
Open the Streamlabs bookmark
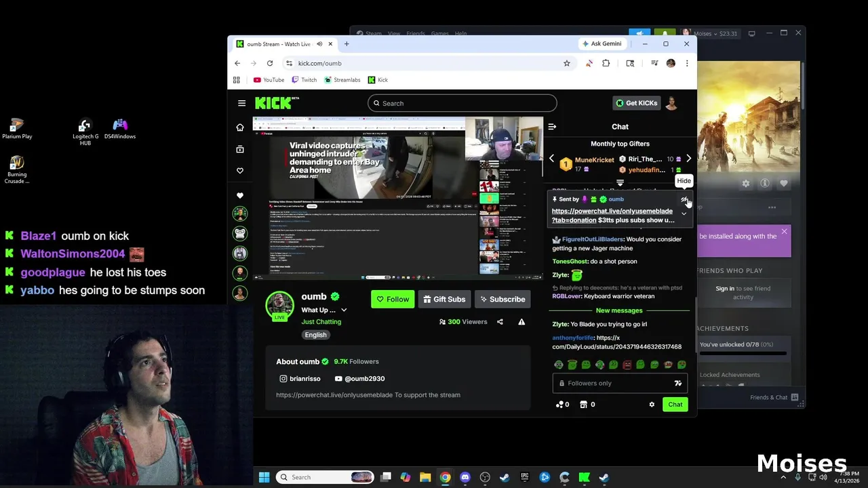(342, 80)
